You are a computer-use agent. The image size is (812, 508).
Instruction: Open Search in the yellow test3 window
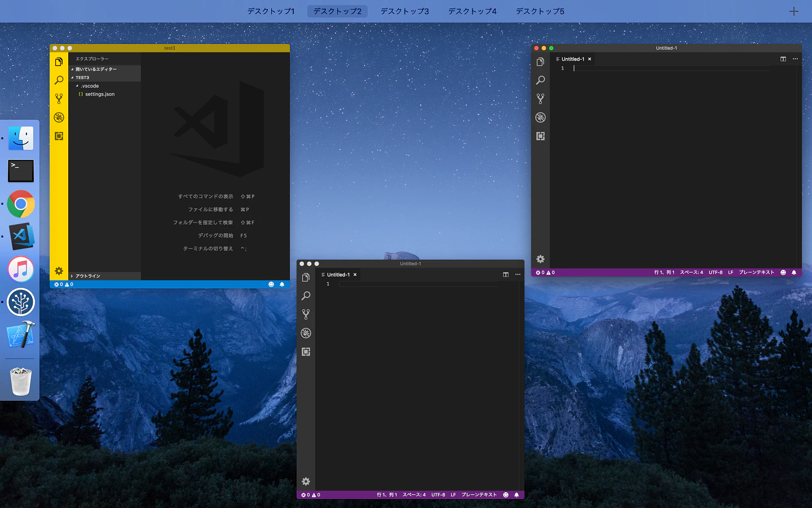tap(59, 80)
